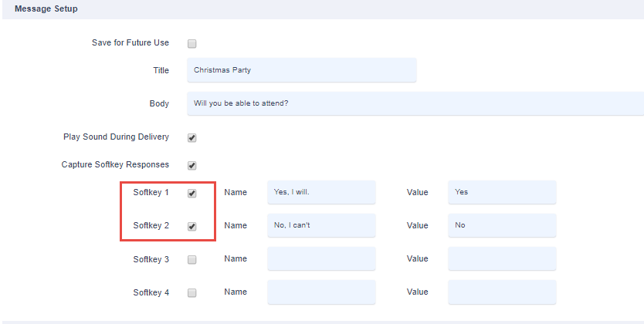
Task: Uncheck the Softkey 2 checkbox
Action: point(192,226)
